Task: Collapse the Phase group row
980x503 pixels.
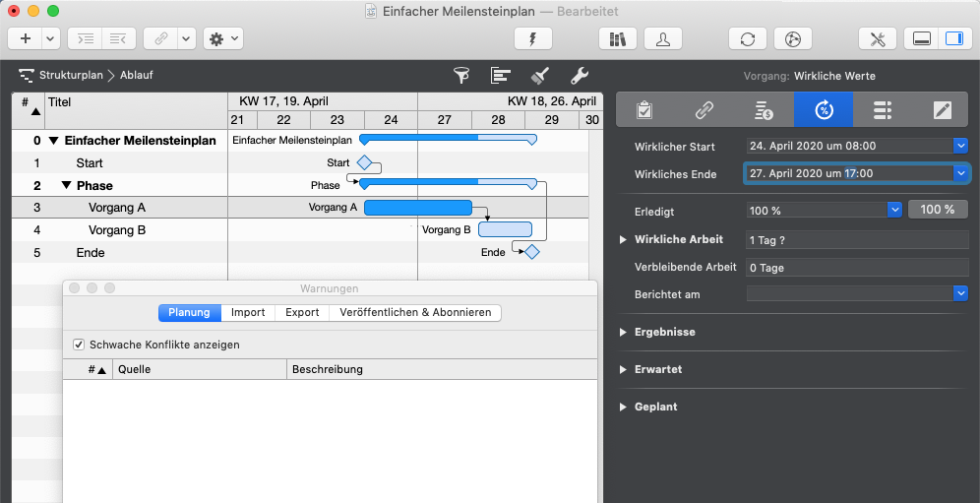Action: [x=66, y=185]
